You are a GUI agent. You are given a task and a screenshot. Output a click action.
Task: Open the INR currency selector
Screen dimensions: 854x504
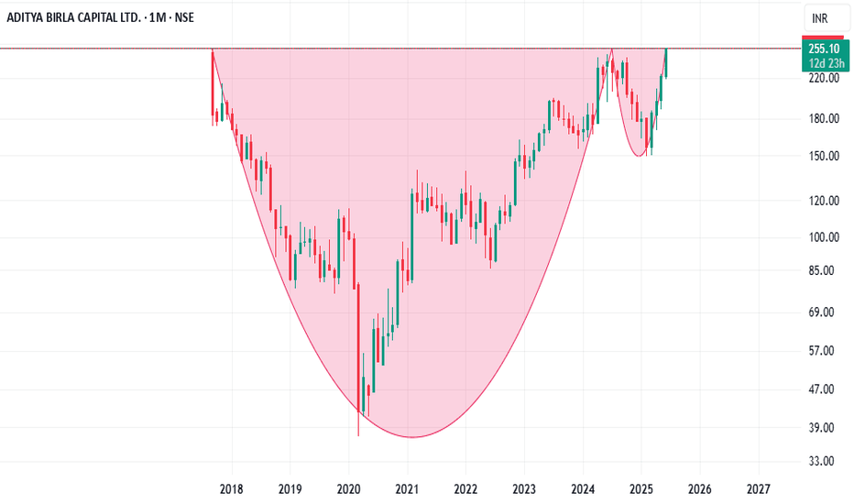click(x=826, y=18)
